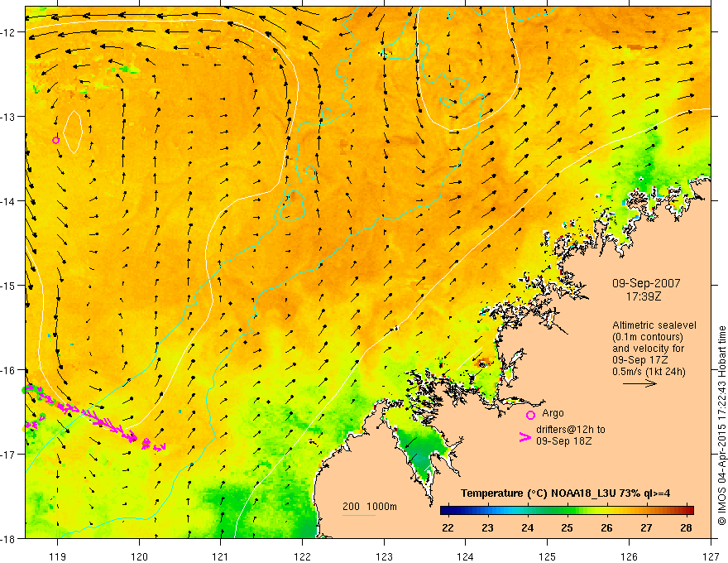Click the longitude label 123
Image resolution: width=728 pixels, height=563 pixels.
(384, 556)
